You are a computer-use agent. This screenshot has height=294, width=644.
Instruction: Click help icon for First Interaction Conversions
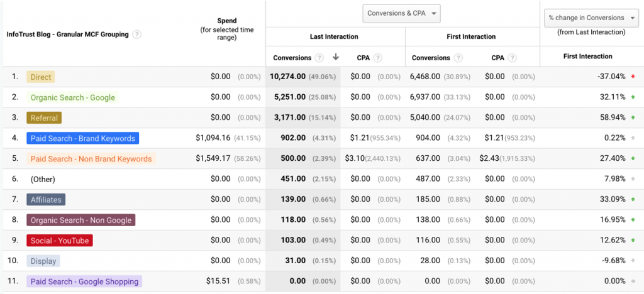pyautogui.click(x=458, y=58)
